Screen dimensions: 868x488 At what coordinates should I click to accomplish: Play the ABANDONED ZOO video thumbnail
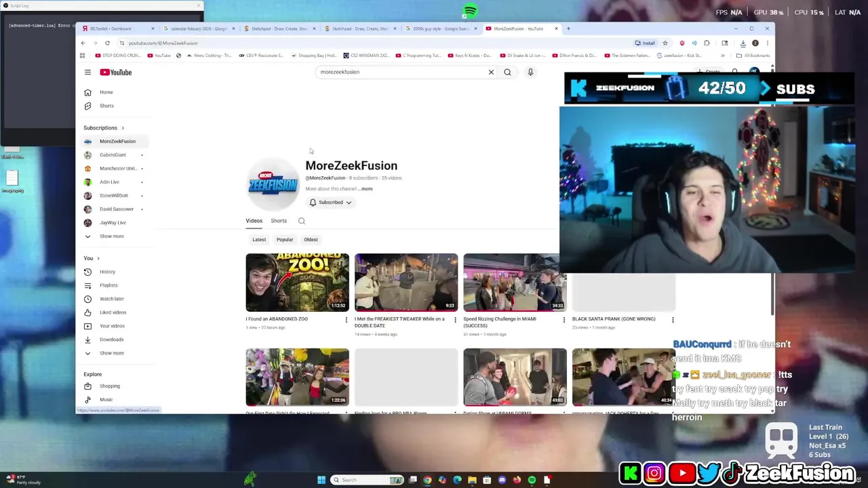(297, 283)
